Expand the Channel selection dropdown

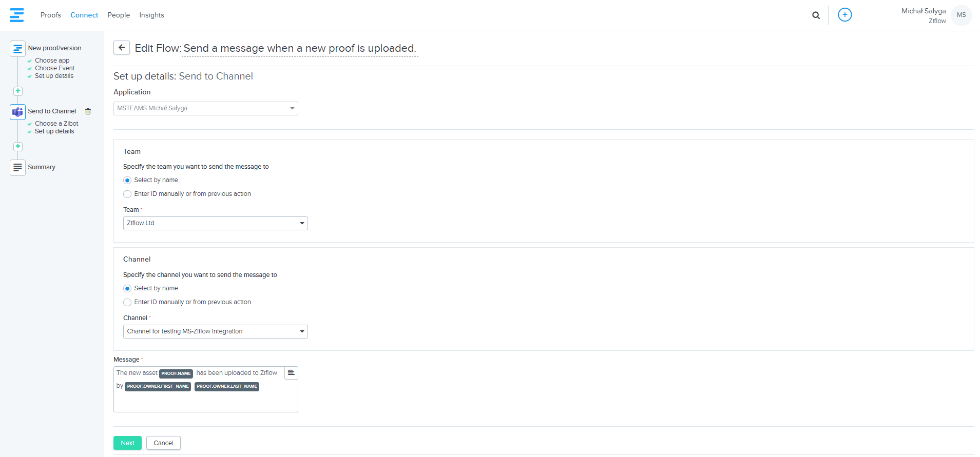(215, 332)
